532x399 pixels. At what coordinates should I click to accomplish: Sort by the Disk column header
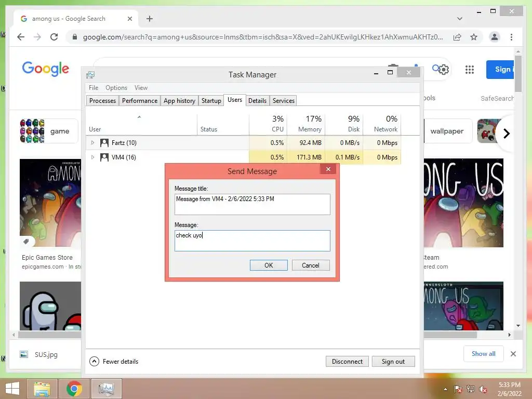[x=344, y=125]
